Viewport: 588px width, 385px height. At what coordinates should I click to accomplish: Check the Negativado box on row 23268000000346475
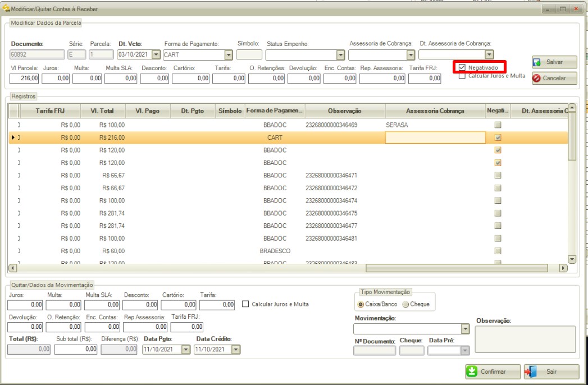click(498, 213)
